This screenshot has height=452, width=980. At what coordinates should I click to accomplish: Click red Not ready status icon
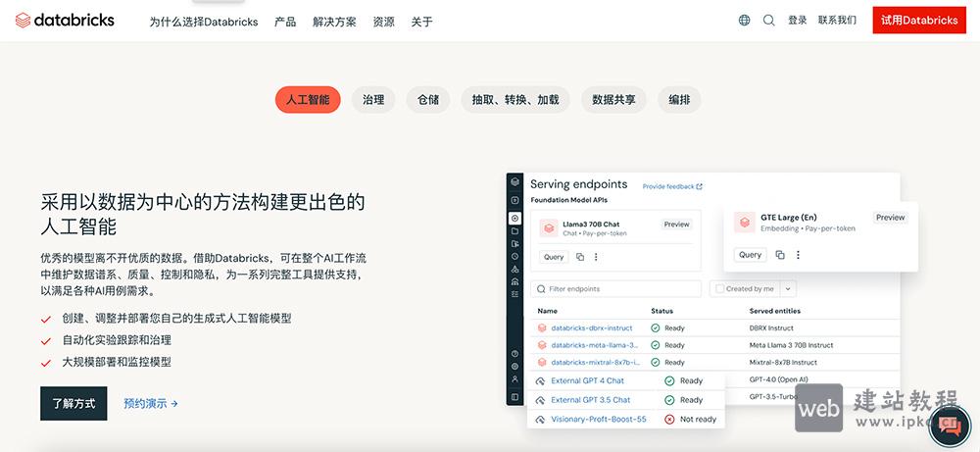(669, 420)
